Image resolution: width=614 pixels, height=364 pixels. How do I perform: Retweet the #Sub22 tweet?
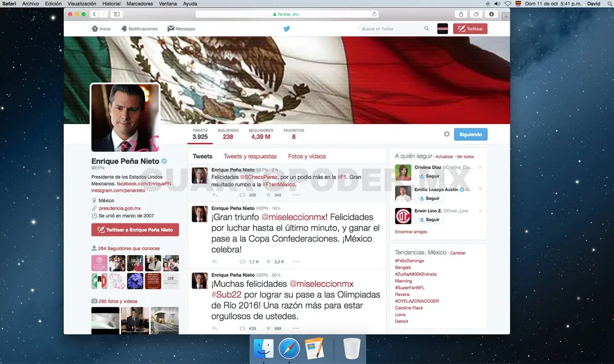point(242,329)
